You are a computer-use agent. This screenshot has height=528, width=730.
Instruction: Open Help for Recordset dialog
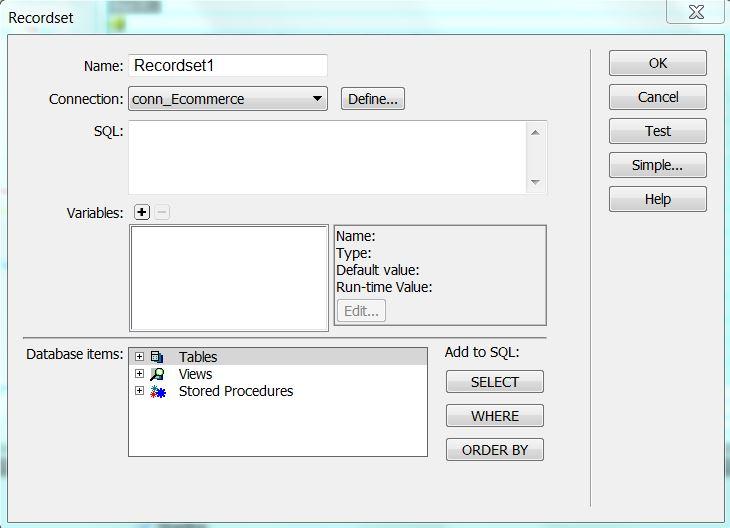(x=657, y=199)
